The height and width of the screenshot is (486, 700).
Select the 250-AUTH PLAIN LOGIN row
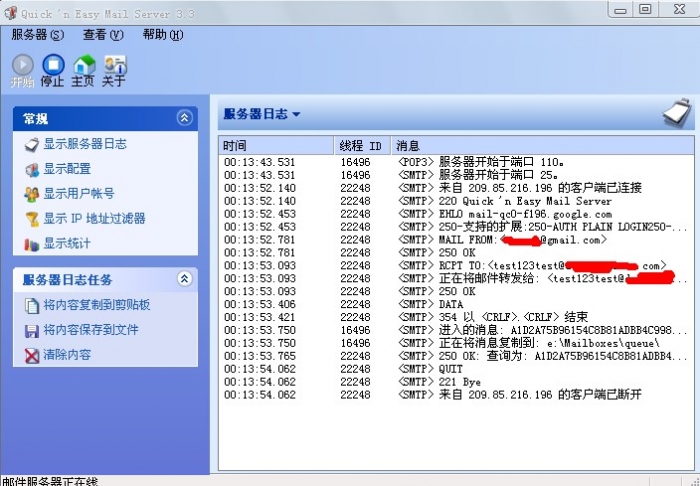pyautogui.click(x=456, y=227)
